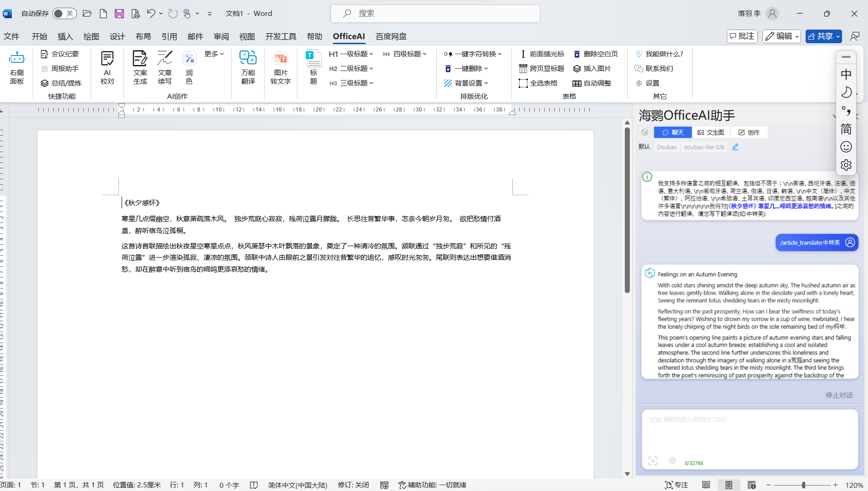Select the 创作 tab in assistant panel
Image resolution: width=868 pixels, height=491 pixels.
click(x=749, y=132)
